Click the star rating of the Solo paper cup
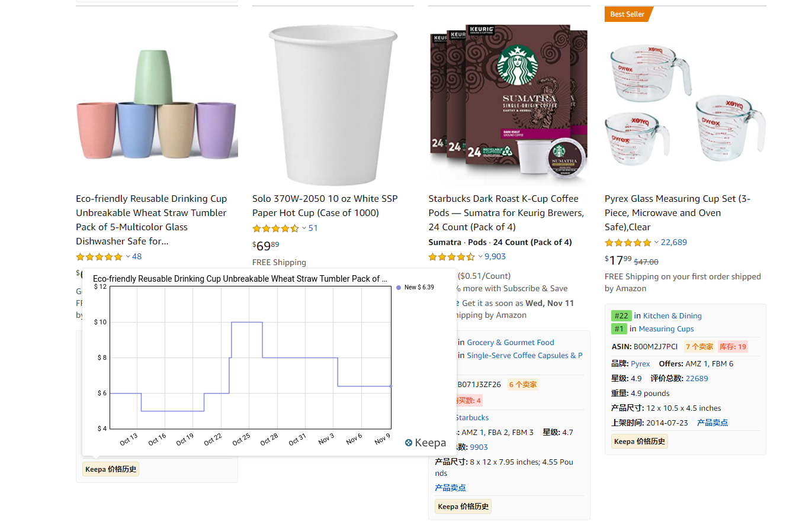812x522 pixels. click(x=275, y=228)
